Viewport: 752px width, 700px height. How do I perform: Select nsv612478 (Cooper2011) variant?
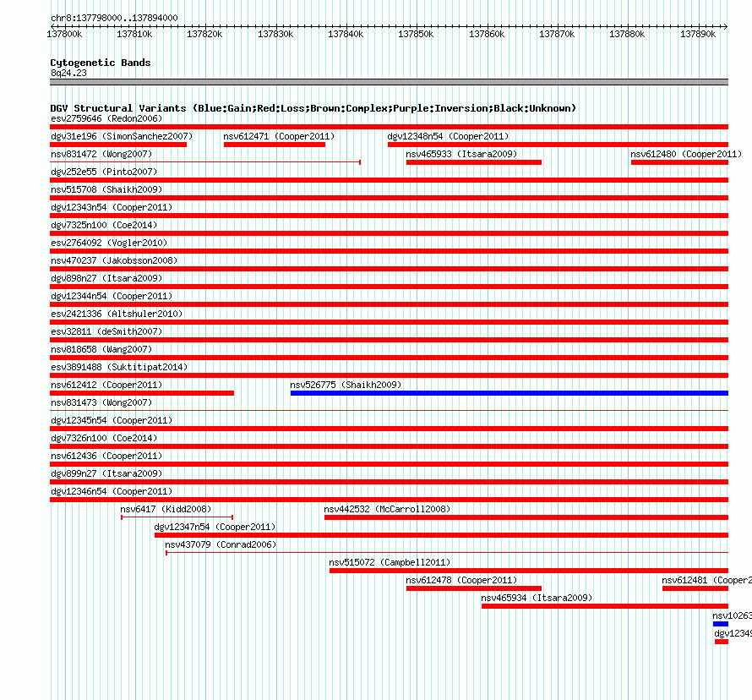click(x=461, y=580)
